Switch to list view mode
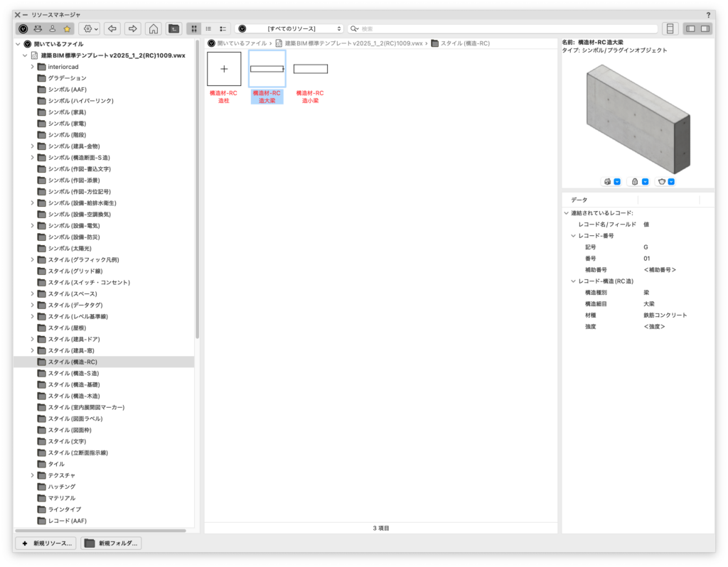The image size is (728, 567). coord(208,28)
